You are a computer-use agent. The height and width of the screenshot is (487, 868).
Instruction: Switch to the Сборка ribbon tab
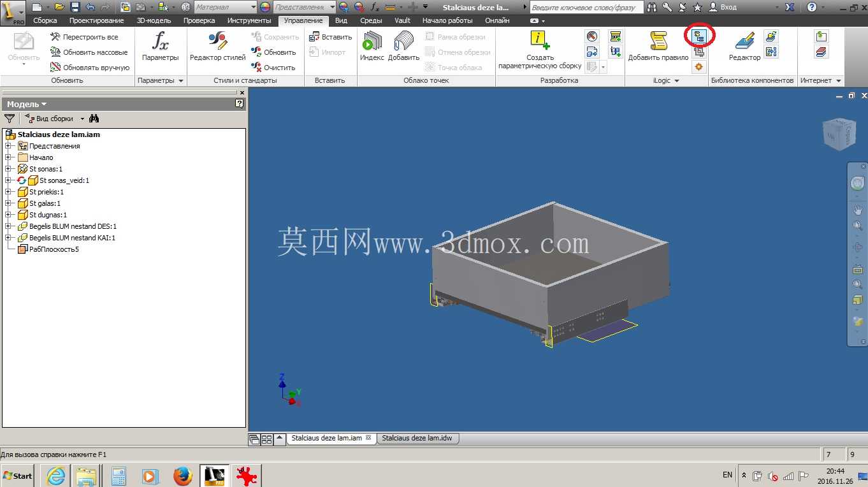click(45, 20)
